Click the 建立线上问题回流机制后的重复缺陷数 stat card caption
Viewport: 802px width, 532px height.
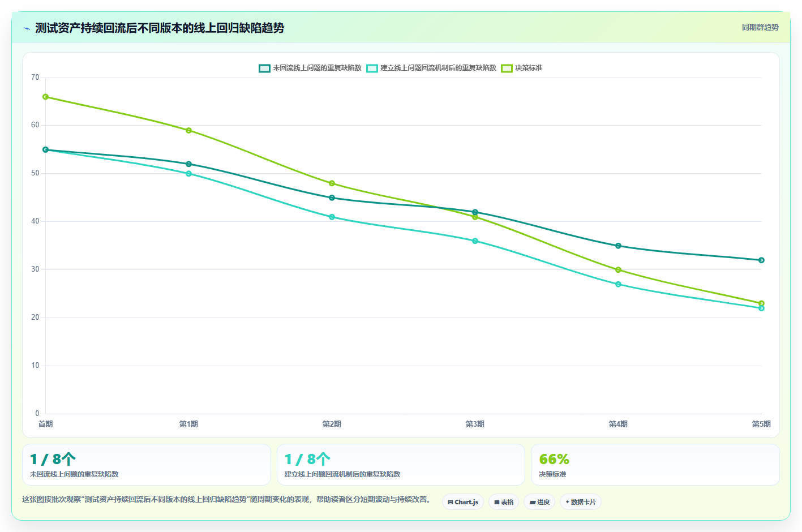point(342,474)
